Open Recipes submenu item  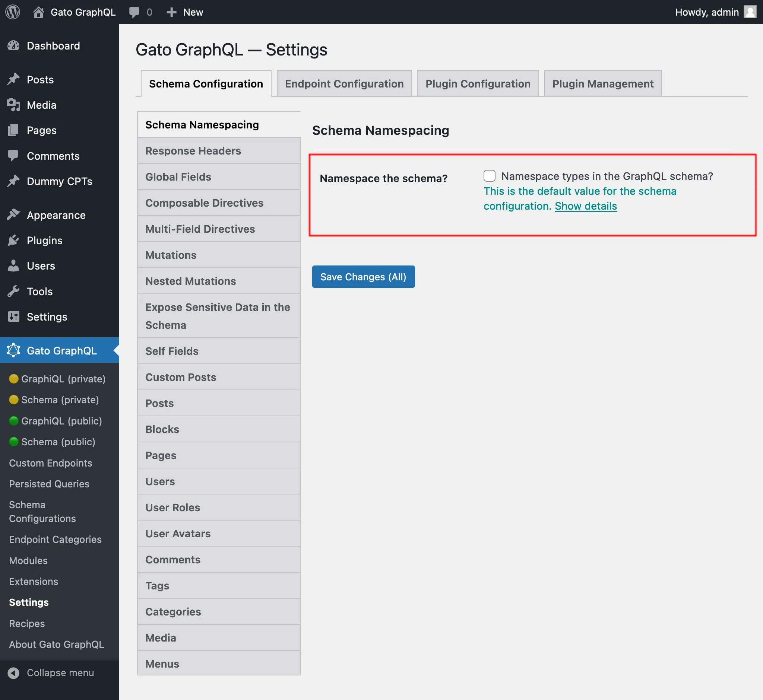tap(27, 624)
